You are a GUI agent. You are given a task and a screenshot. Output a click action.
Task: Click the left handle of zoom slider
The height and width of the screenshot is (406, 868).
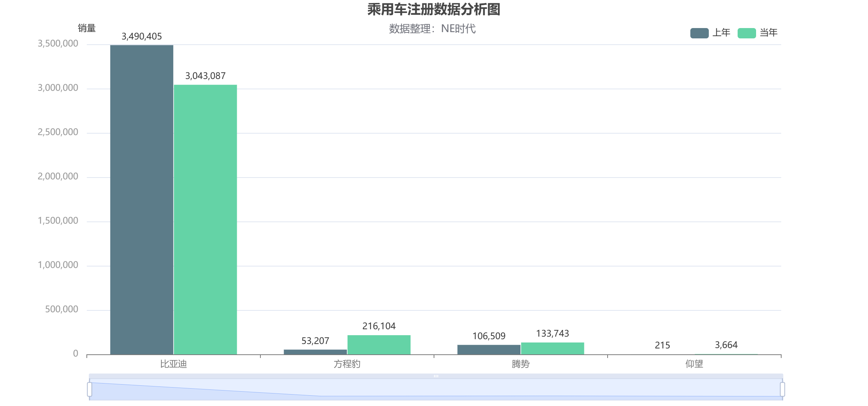point(90,389)
